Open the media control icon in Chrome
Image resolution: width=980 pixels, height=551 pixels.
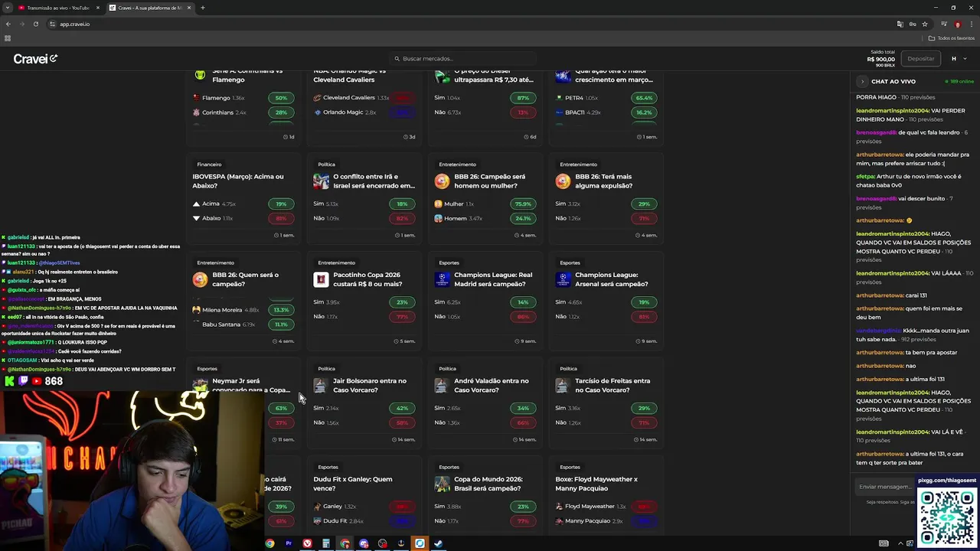(x=945, y=24)
